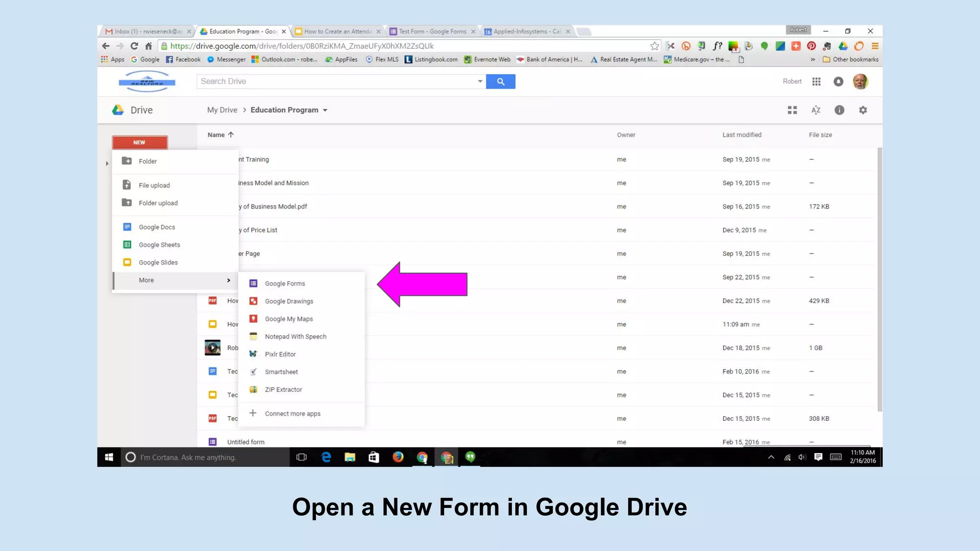Open the AZ sort options
The width and height of the screenshot is (980, 551).
click(x=816, y=110)
